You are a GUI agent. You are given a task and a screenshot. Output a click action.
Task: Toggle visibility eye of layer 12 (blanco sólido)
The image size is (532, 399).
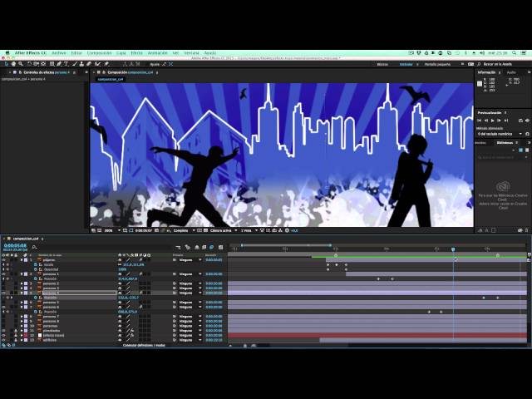(3, 335)
